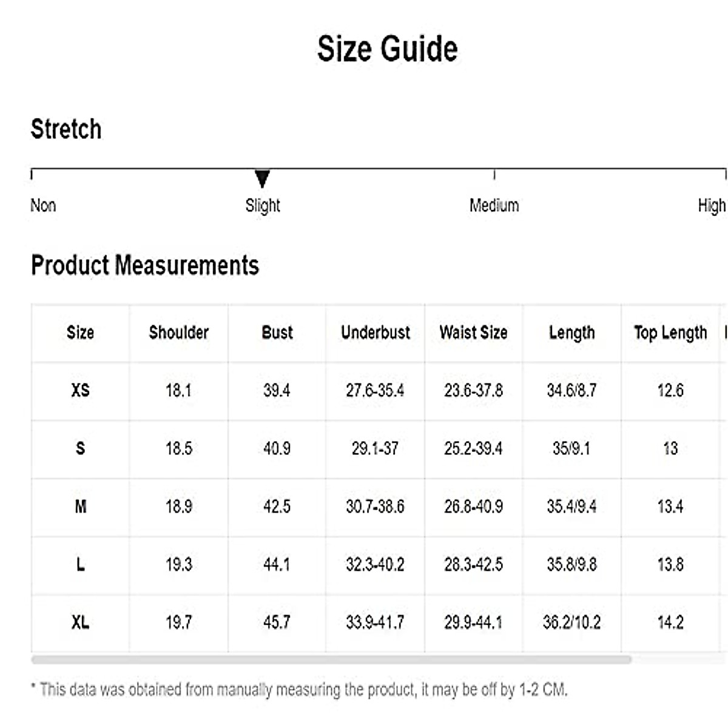Click the Top Length column header

(670, 332)
